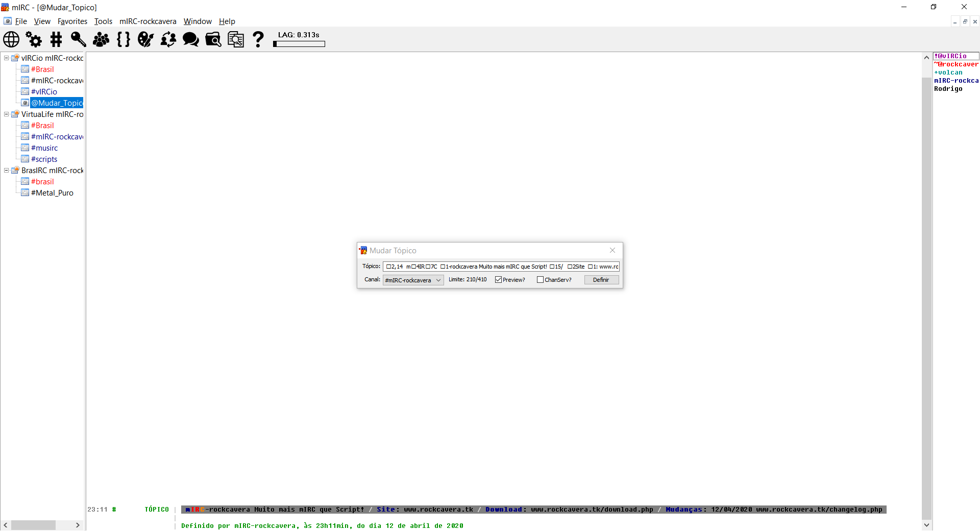980x531 pixels.
Task: Open mIRC colors via the palette icon
Action: [x=145, y=39]
